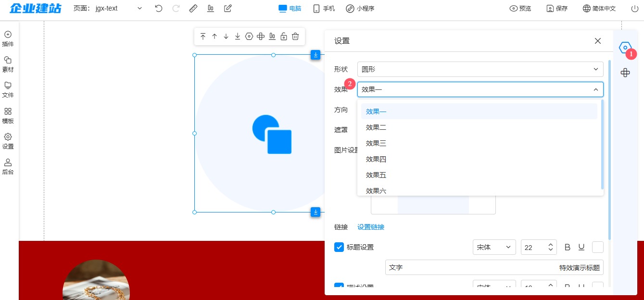Toggle bold B for title text
The width and height of the screenshot is (644, 300).
568,247
